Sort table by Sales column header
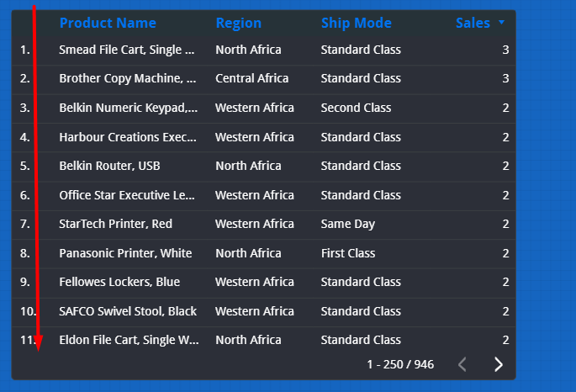 click(x=473, y=23)
